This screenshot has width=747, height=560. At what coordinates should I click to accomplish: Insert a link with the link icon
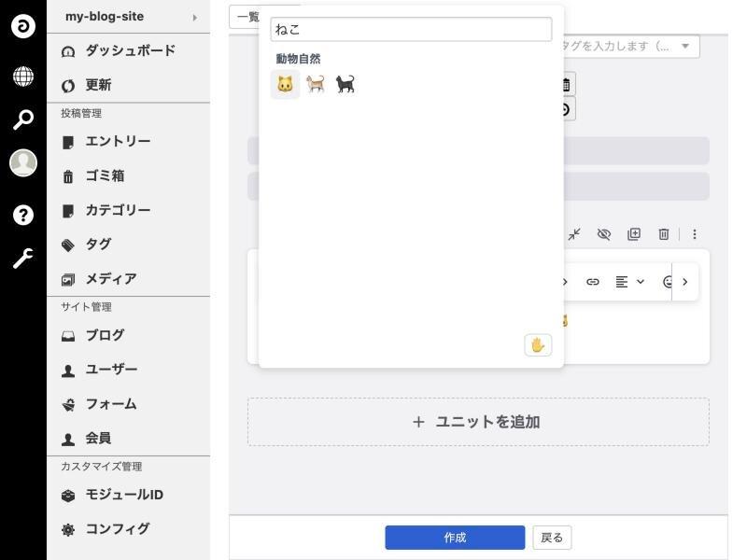[592, 282]
